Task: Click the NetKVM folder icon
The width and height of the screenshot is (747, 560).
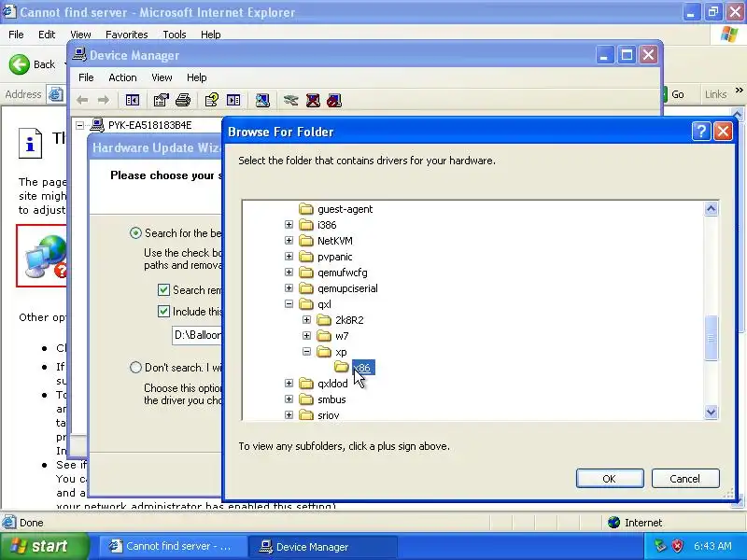Action: click(x=306, y=241)
